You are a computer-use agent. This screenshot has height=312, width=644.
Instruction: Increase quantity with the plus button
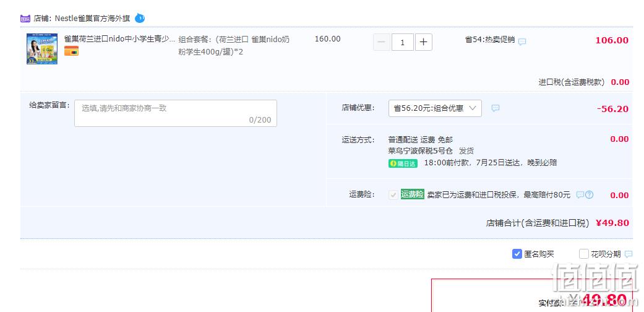click(x=423, y=42)
